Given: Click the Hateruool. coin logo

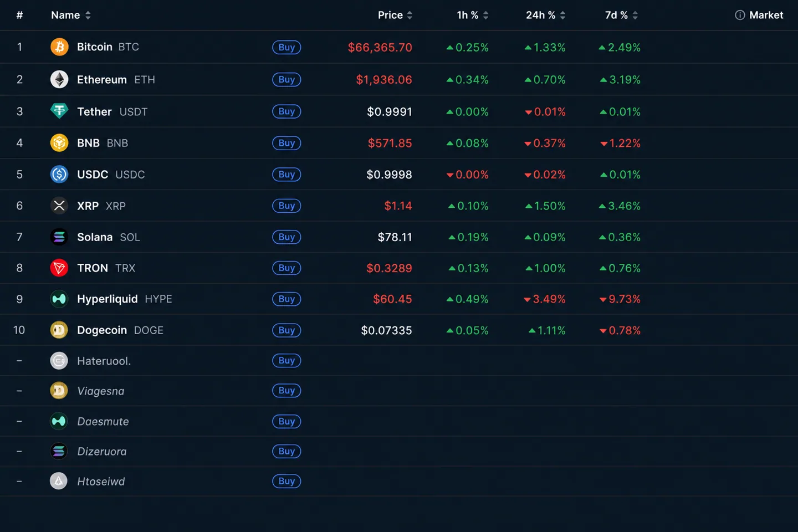Looking at the screenshot, I should pyautogui.click(x=59, y=361).
